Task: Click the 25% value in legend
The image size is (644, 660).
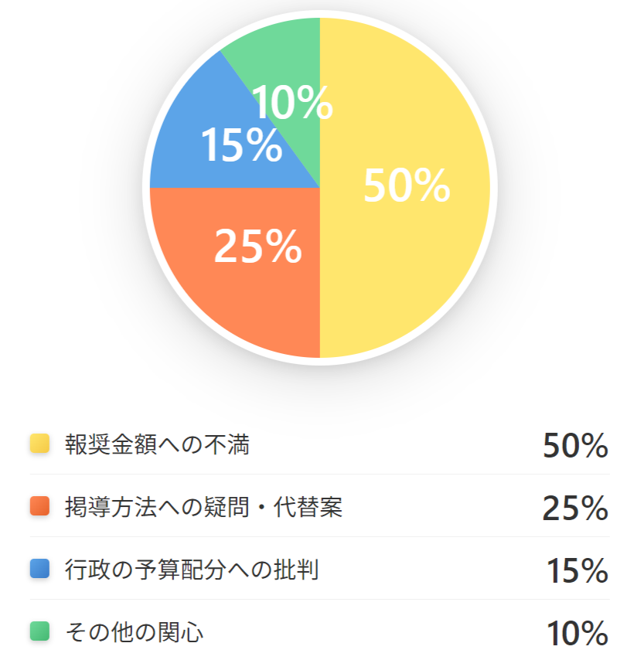Action: [x=575, y=508]
